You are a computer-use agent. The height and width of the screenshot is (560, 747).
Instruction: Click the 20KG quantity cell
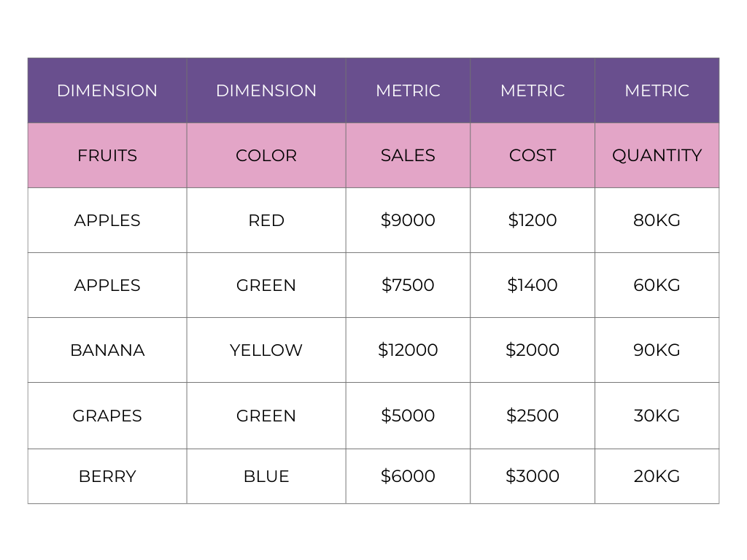click(x=657, y=476)
